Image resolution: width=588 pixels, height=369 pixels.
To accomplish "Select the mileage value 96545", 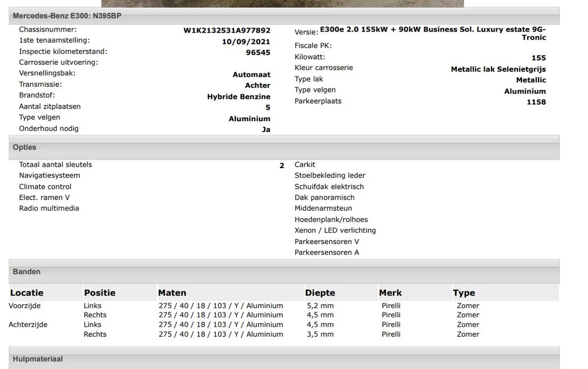I will coord(258,52).
